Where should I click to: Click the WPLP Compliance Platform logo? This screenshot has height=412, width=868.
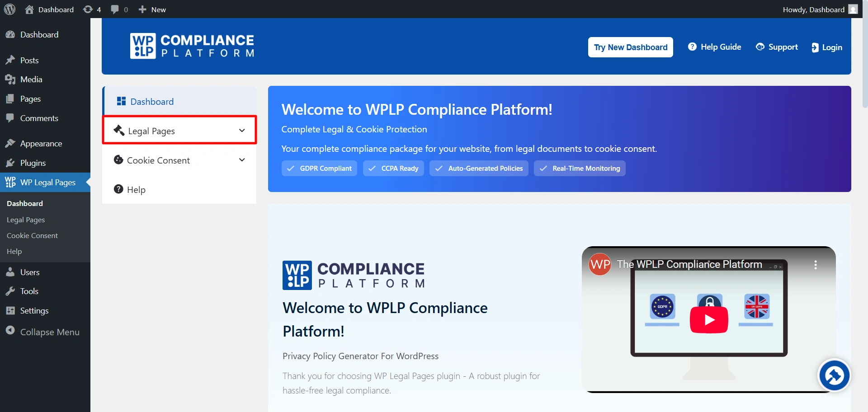[x=191, y=45]
